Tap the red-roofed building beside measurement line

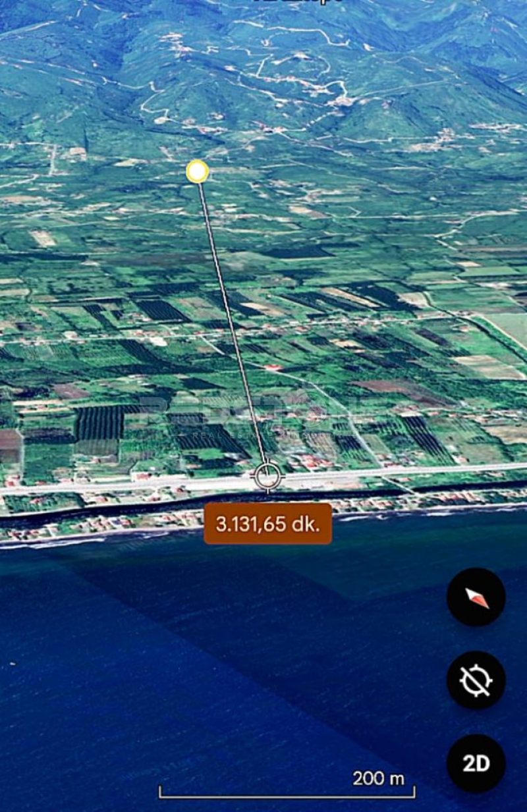(x=272, y=367)
